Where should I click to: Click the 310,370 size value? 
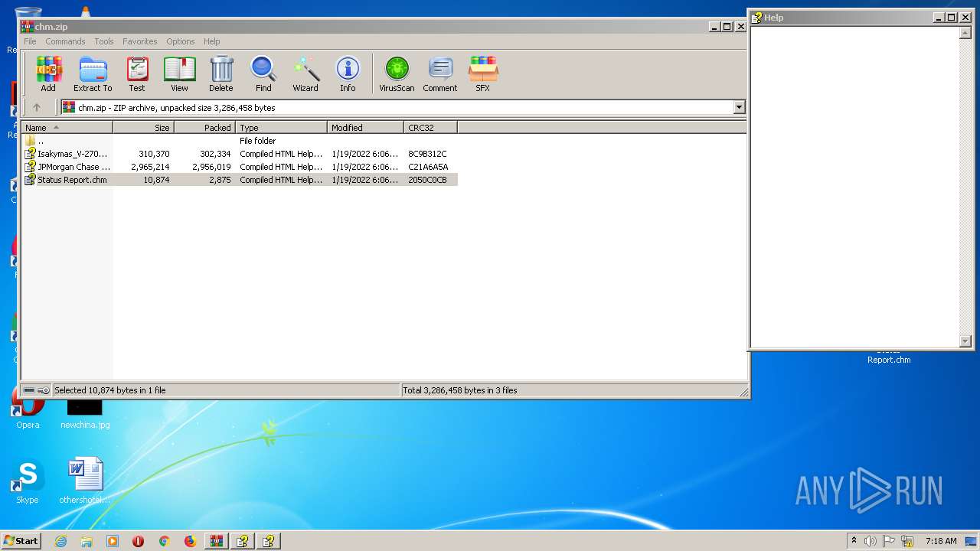click(154, 154)
